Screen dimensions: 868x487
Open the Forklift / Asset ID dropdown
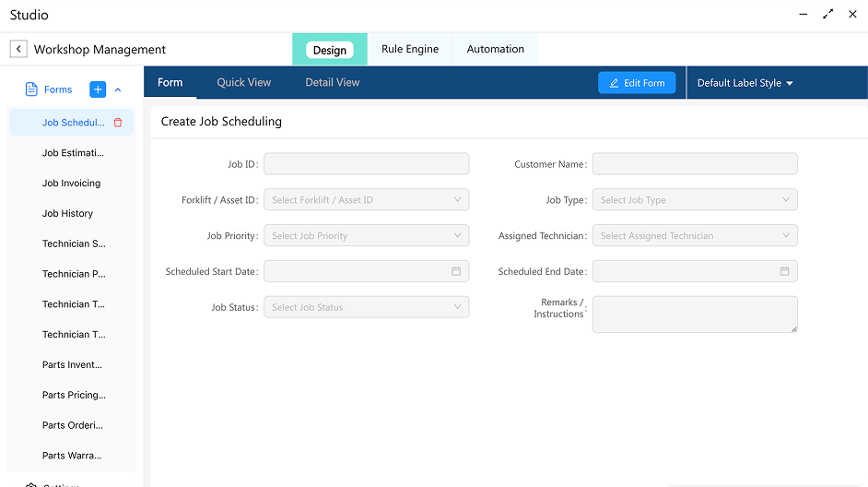tap(366, 200)
